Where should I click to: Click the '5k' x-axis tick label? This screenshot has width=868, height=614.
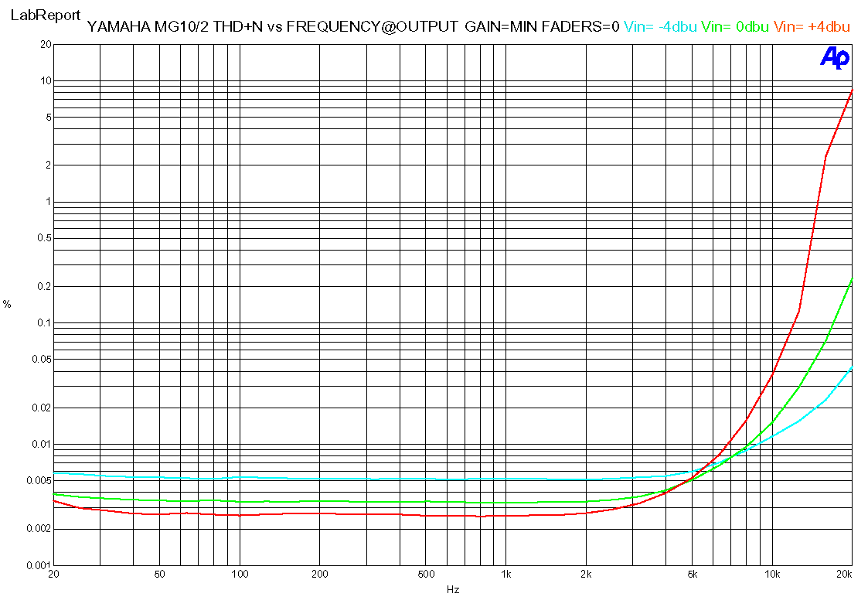(x=692, y=574)
